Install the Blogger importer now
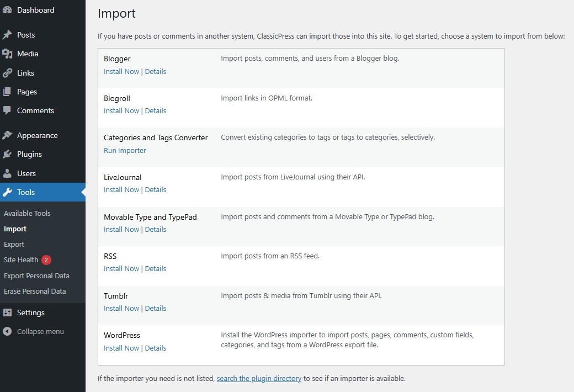This screenshot has width=574, height=392. coord(121,71)
